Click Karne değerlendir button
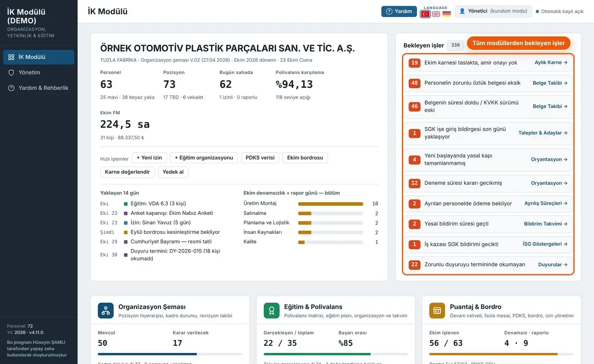Image resolution: width=594 pixels, height=364 pixels. click(127, 172)
